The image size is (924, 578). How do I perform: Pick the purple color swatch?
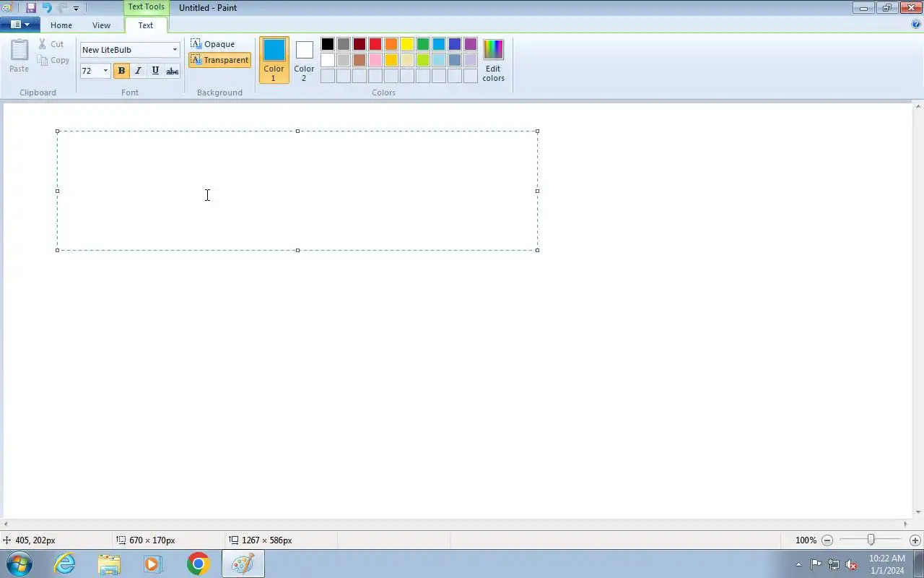click(x=471, y=44)
